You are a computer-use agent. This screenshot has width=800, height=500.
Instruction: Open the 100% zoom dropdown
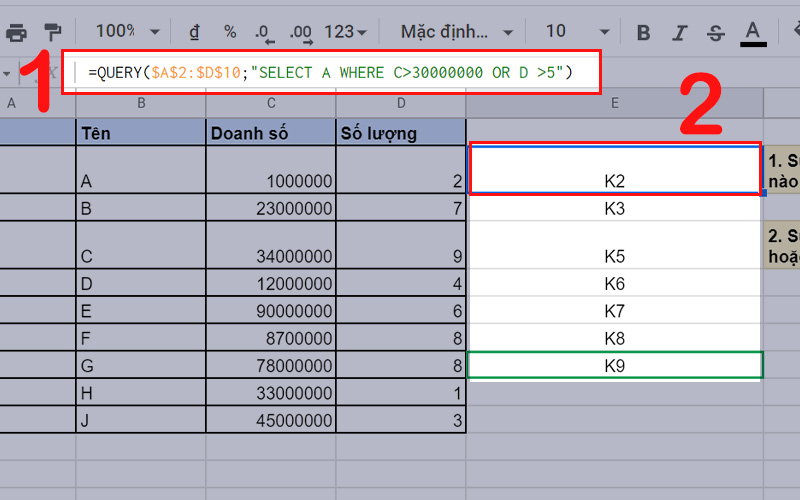click(124, 32)
